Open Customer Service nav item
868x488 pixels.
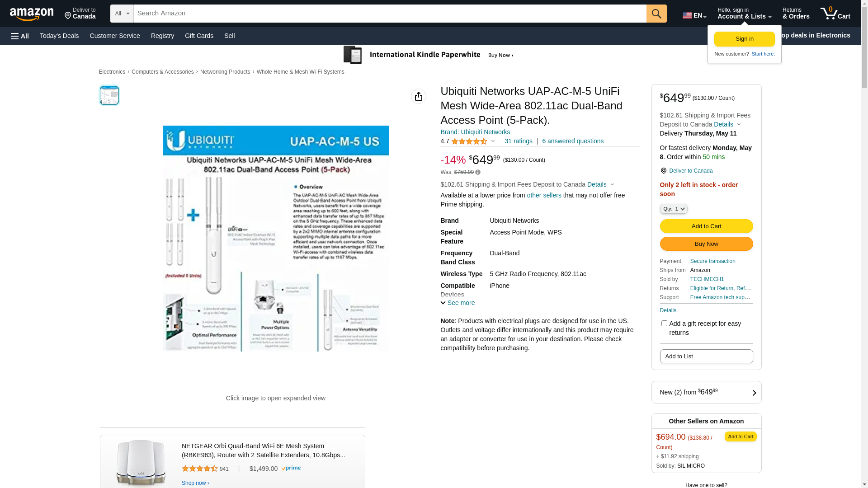pos(115,36)
